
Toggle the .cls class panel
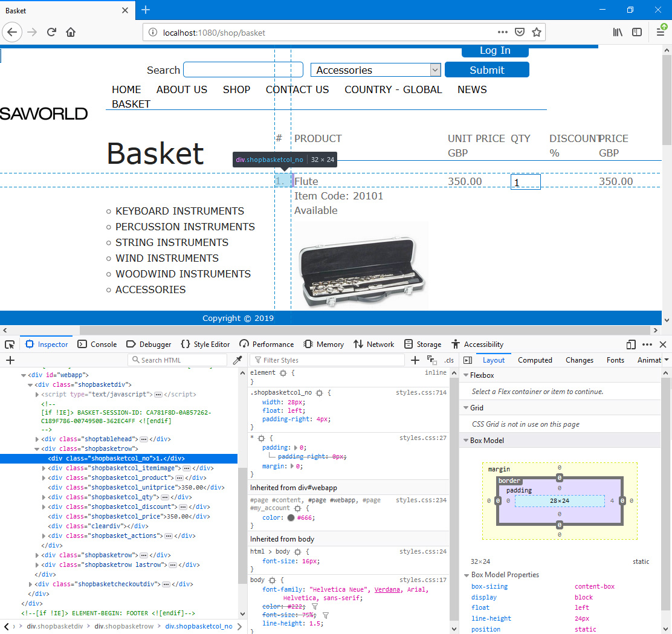coord(449,360)
